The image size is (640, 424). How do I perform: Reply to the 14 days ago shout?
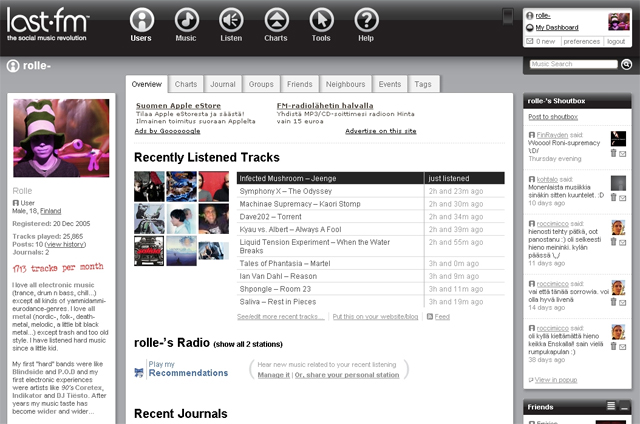(x=622, y=303)
